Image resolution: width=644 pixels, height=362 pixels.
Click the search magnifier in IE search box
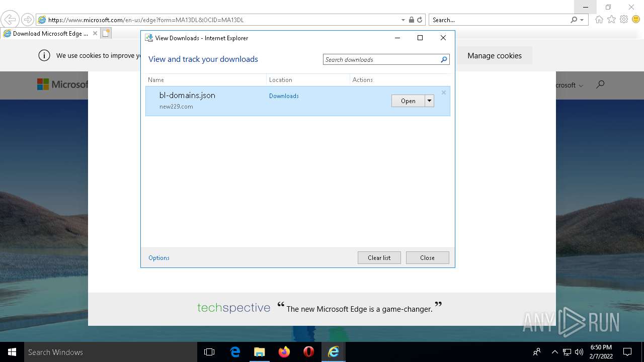pos(574,20)
